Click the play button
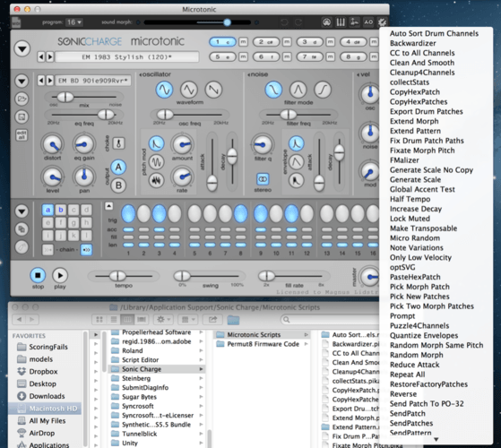Image resolution: width=501 pixels, height=448 pixels. click(x=60, y=275)
